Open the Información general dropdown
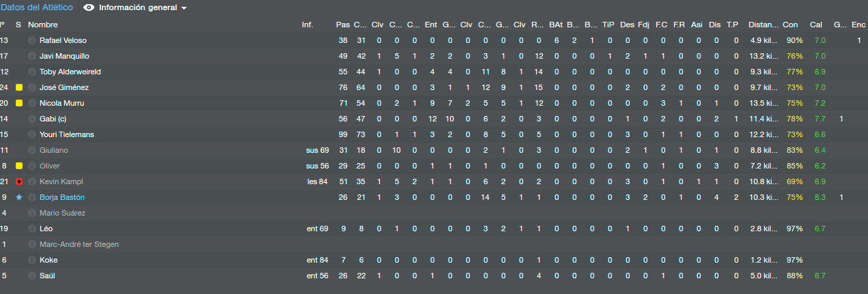The width and height of the screenshot is (868, 294). coord(135,8)
